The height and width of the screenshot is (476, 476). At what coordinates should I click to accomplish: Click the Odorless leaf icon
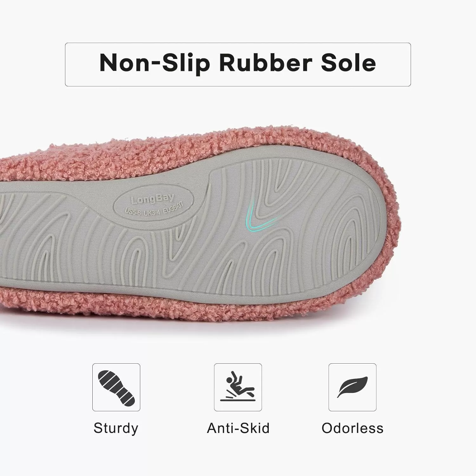pyautogui.click(x=353, y=387)
